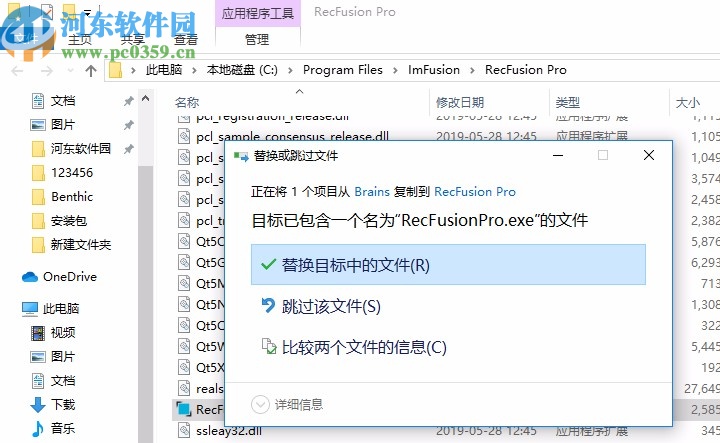Open the Brains source folder link
This screenshot has height=443, width=720.
372,191
